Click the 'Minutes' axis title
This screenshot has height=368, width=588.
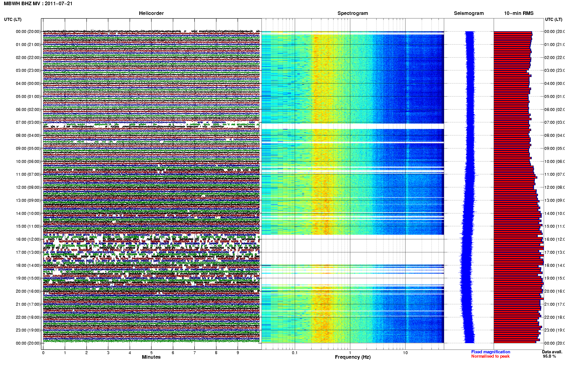pos(151,357)
